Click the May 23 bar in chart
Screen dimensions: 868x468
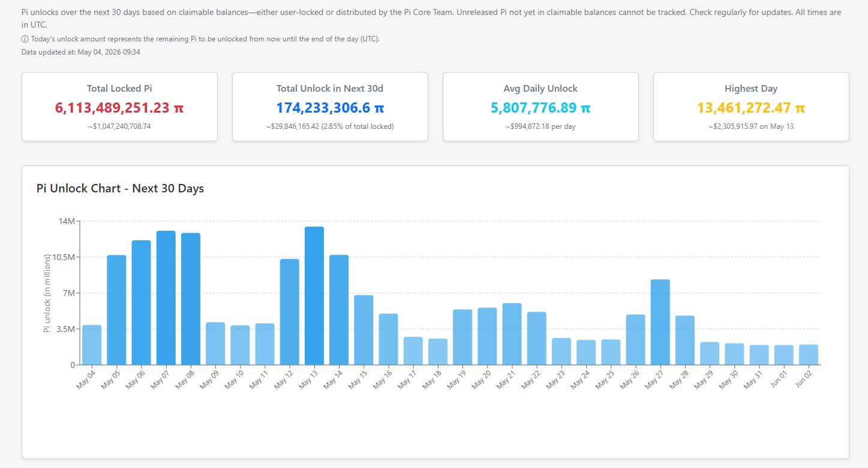click(x=561, y=351)
